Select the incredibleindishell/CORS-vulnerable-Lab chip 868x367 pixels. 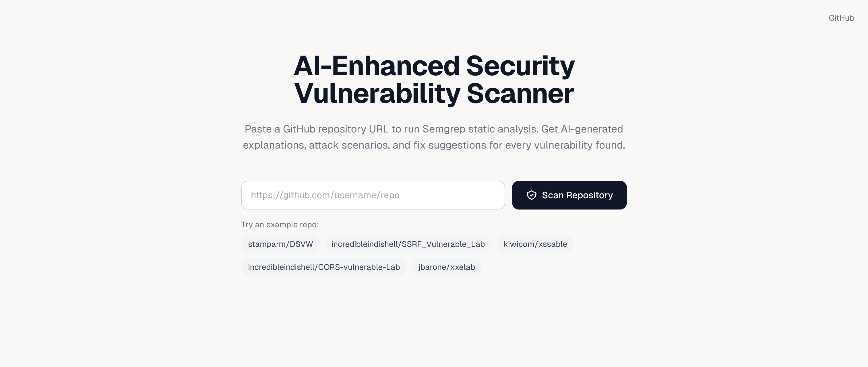324,267
